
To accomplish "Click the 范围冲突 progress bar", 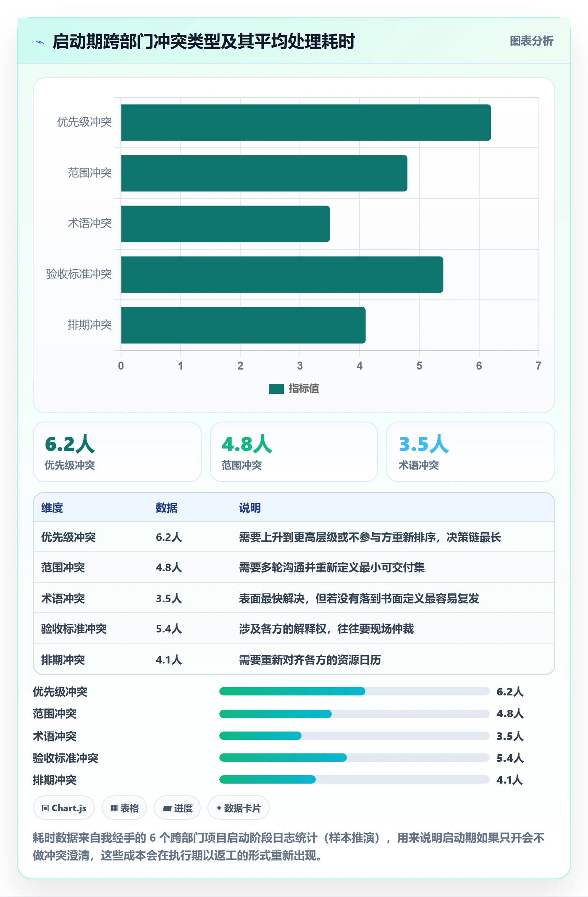I will (x=354, y=713).
